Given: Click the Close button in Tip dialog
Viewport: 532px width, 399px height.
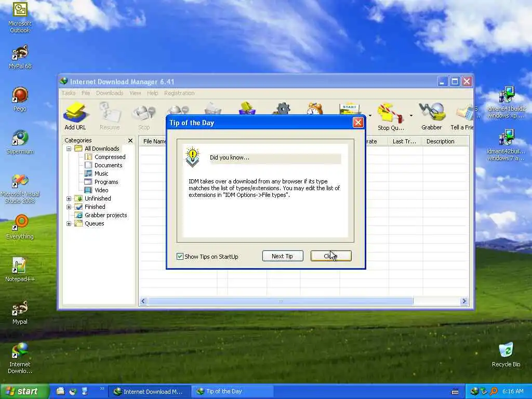Looking at the screenshot, I should pyautogui.click(x=331, y=256).
